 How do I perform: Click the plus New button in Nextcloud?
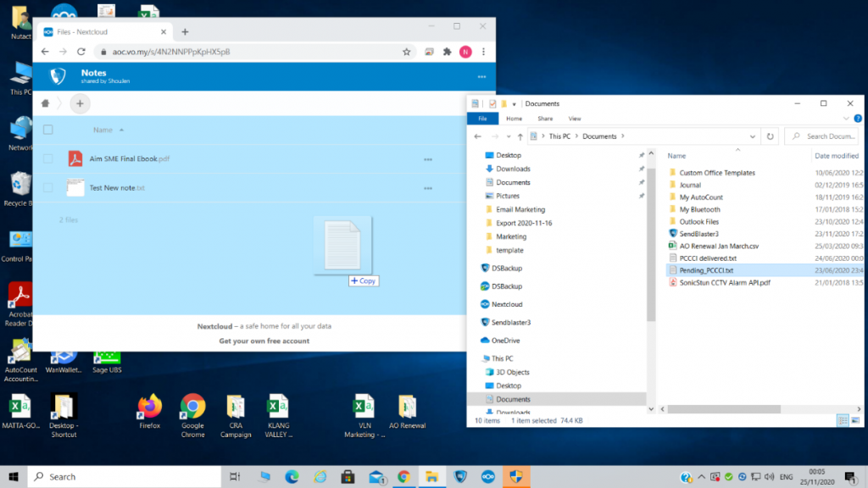click(80, 103)
